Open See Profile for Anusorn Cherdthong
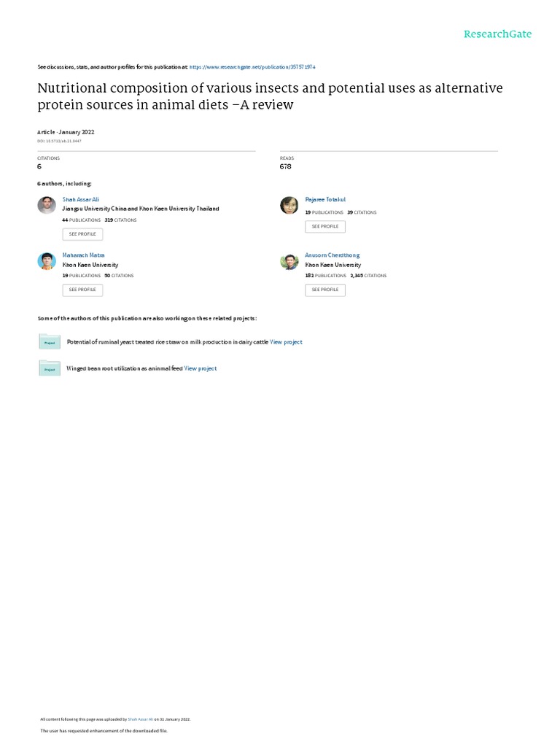This screenshot has width=560, height=747. pyautogui.click(x=325, y=290)
